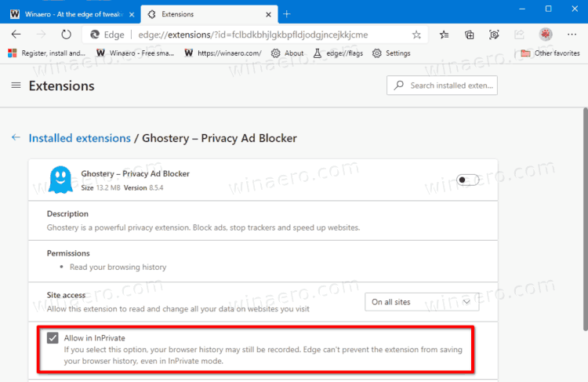This screenshot has height=382, width=588.
Task: Maximize the Edge window
Action: 548,9
